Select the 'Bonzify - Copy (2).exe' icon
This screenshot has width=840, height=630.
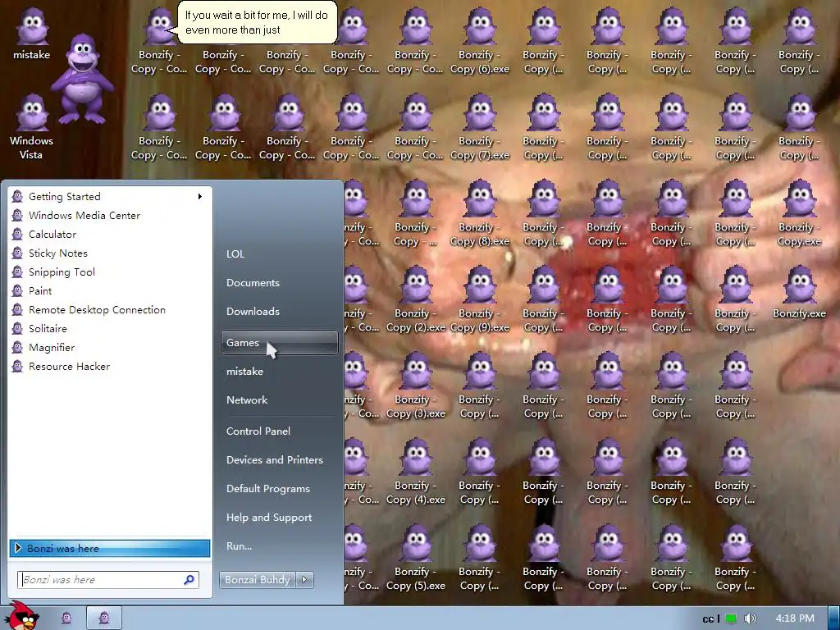coord(416,299)
